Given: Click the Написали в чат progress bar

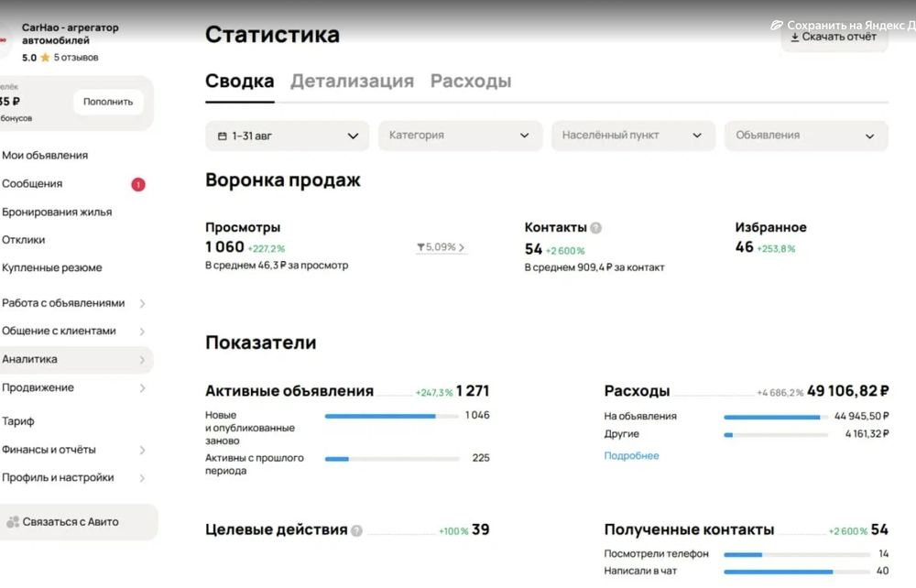Looking at the screenshot, I should click(795, 572).
